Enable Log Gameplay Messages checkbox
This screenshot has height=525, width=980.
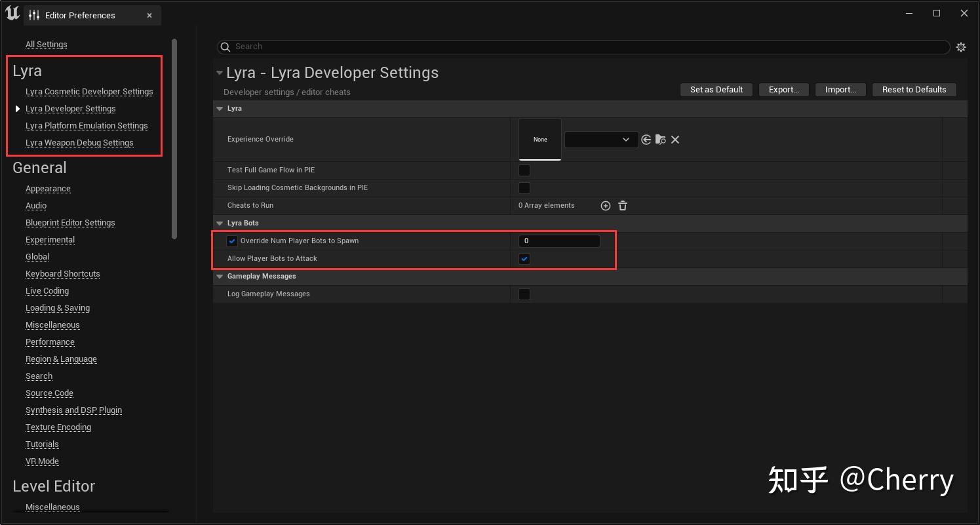click(524, 294)
